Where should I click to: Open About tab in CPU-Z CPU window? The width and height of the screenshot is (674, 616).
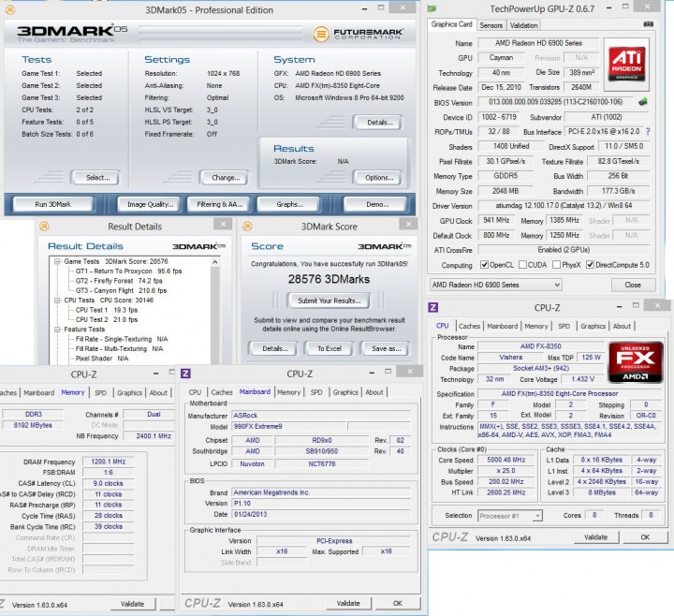[622, 327]
